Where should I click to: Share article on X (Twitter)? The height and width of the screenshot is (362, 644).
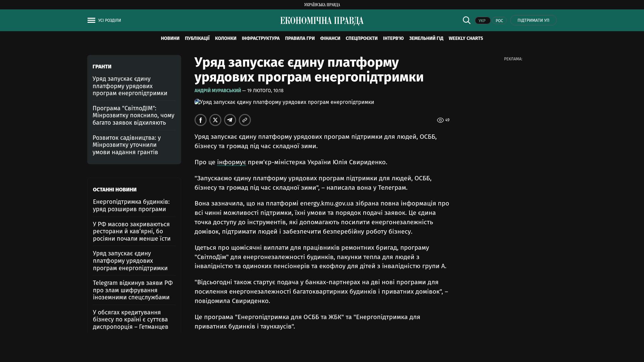[x=215, y=120]
